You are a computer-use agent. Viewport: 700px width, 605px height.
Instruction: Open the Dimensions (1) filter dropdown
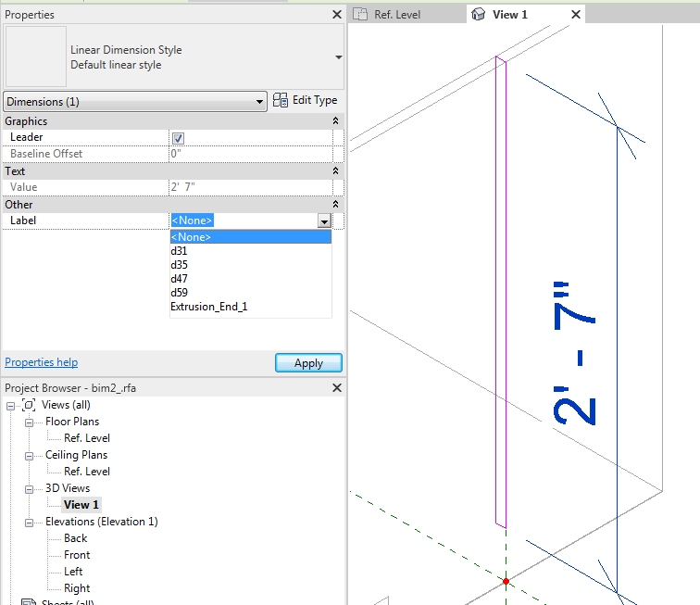[x=135, y=102]
